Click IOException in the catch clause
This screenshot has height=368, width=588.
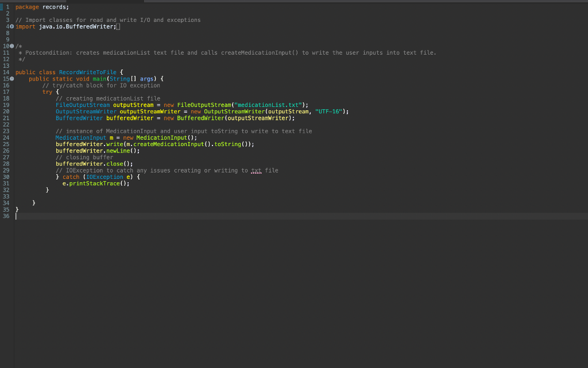(x=105, y=177)
